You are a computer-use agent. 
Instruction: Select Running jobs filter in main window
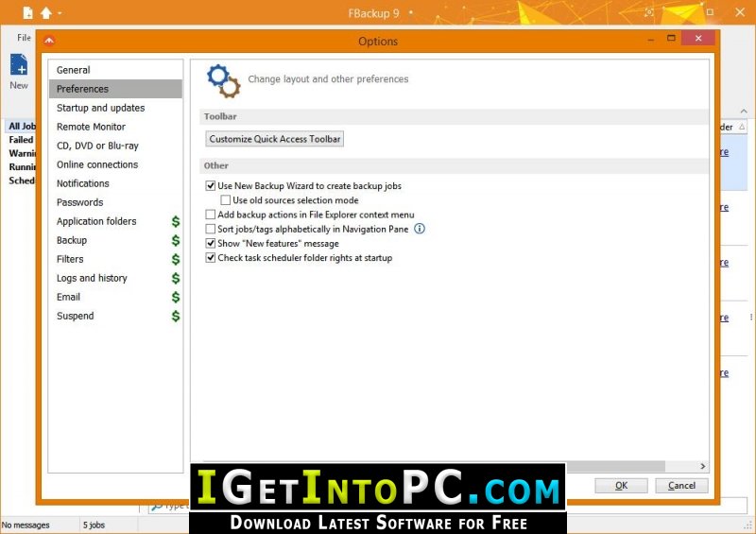point(22,166)
